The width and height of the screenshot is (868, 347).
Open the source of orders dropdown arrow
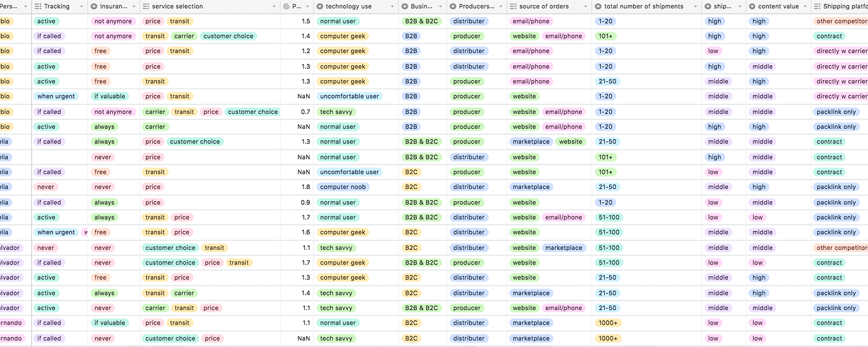(x=586, y=7)
